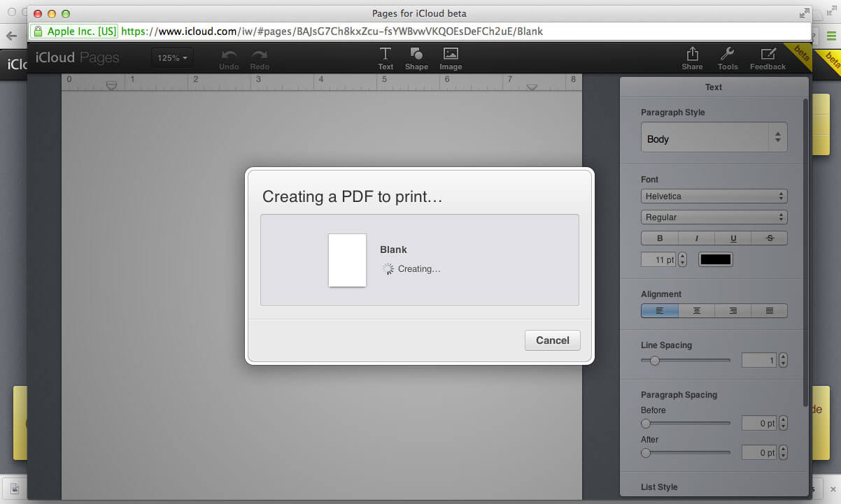The height and width of the screenshot is (504, 841).
Task: Toggle underline text formatting
Action: [733, 238]
